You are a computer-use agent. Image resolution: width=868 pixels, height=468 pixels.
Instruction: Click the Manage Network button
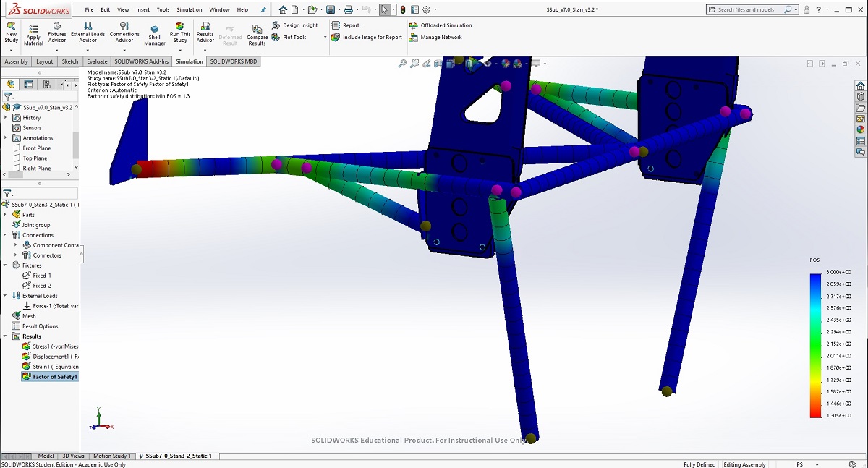435,38
